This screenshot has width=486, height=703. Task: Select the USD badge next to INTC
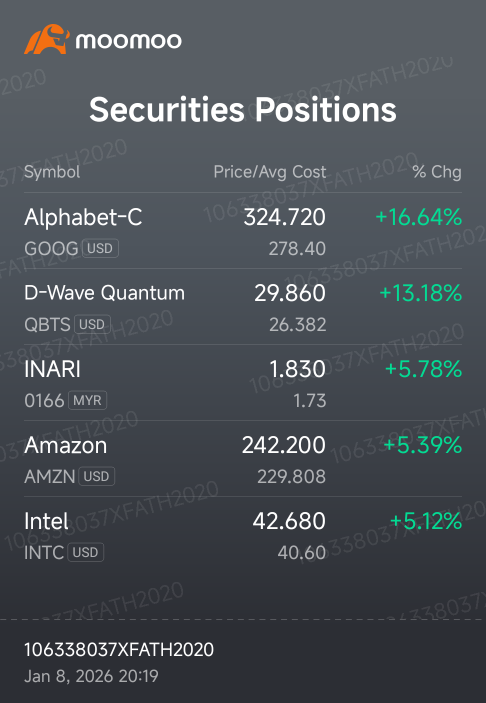tap(86, 552)
